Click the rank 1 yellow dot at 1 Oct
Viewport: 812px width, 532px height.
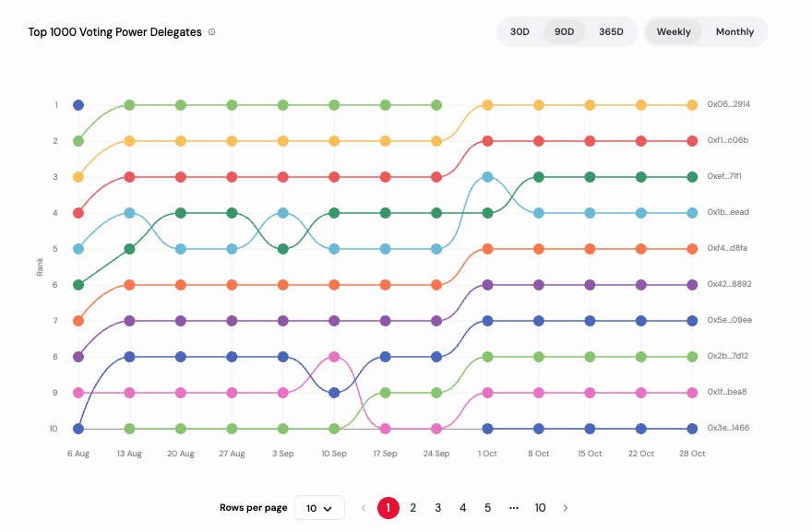487,105
